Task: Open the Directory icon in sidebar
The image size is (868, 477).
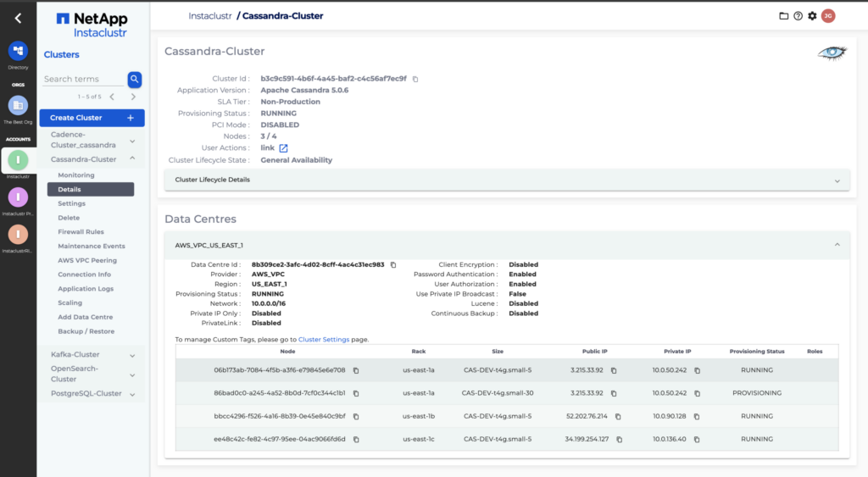Action: (x=18, y=52)
